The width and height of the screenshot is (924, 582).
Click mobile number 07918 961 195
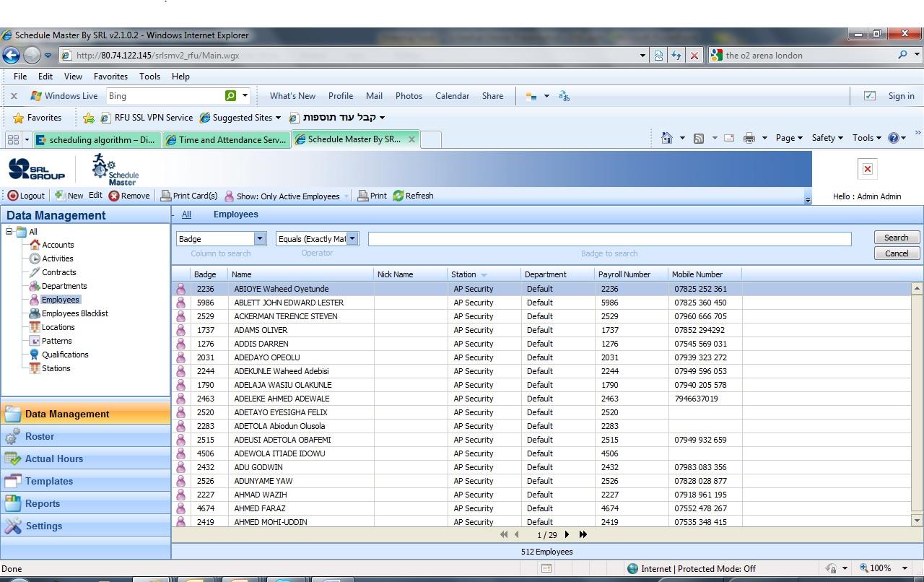coord(700,495)
